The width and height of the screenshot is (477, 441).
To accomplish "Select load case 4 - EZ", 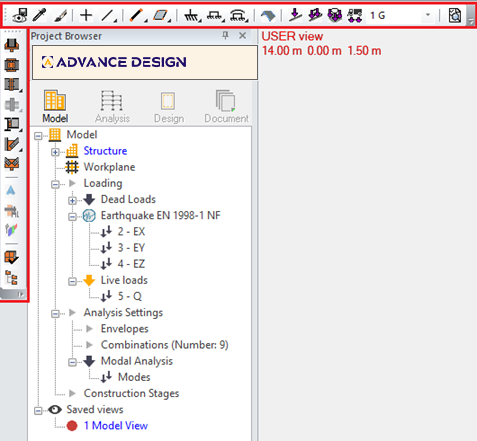I will (131, 264).
